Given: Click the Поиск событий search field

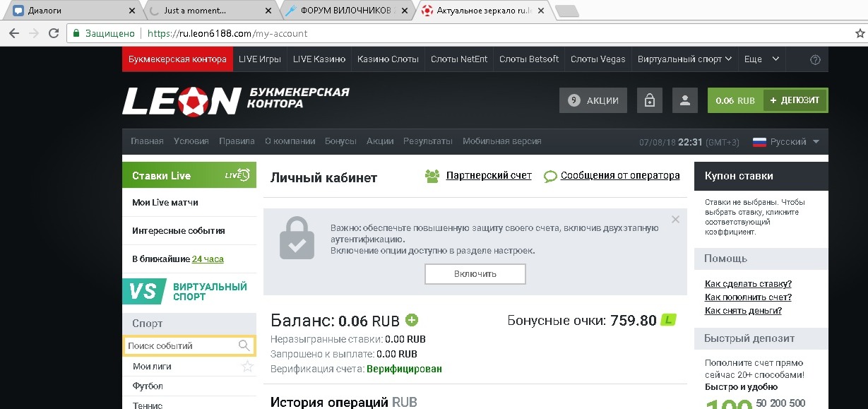Looking at the screenshot, I should [x=180, y=345].
